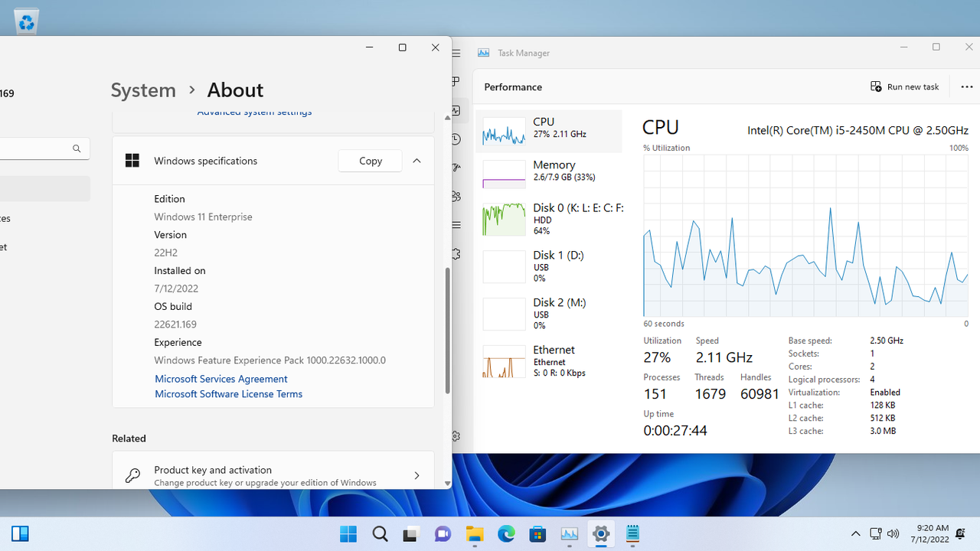Click the Handles count 60981

point(759,394)
